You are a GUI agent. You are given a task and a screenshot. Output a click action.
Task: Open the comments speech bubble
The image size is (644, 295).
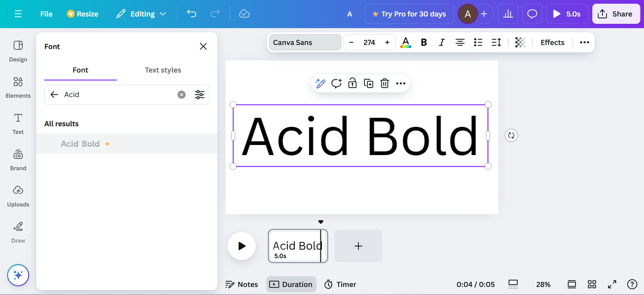click(x=532, y=14)
